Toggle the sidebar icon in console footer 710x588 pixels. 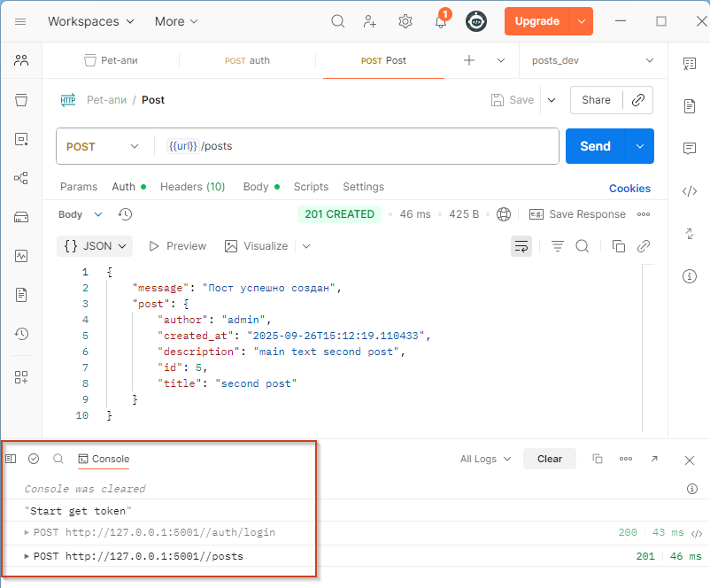point(11,459)
